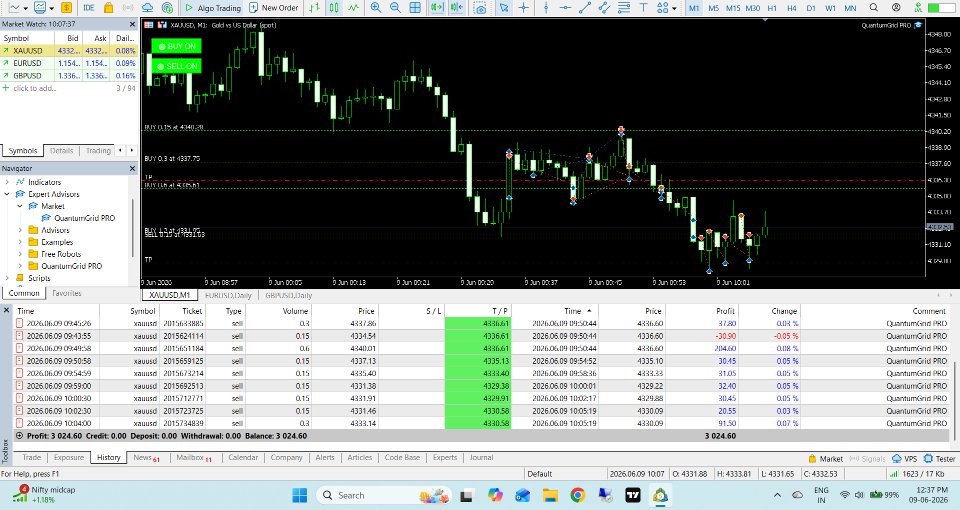Viewport: 960px width, 510px height.
Task: Switch to Details tab in Market Watch
Action: pyautogui.click(x=61, y=151)
